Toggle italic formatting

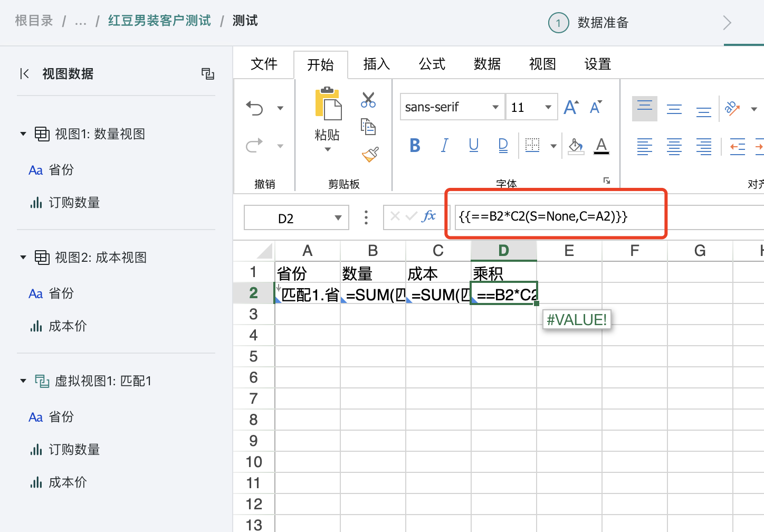pos(445,145)
